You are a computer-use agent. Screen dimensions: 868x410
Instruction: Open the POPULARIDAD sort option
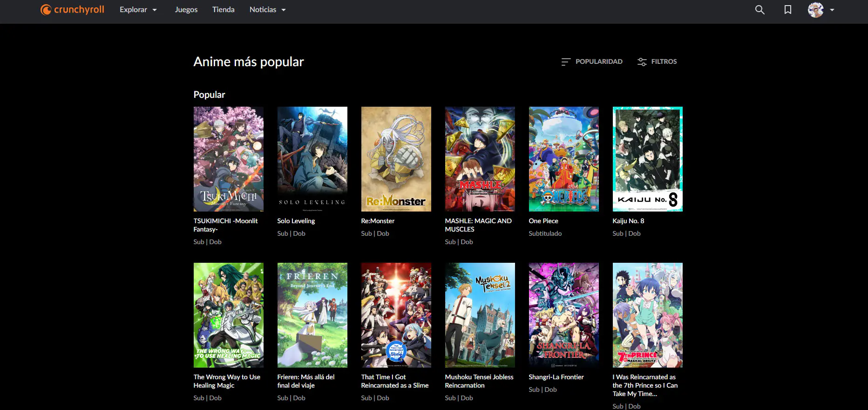coord(592,61)
